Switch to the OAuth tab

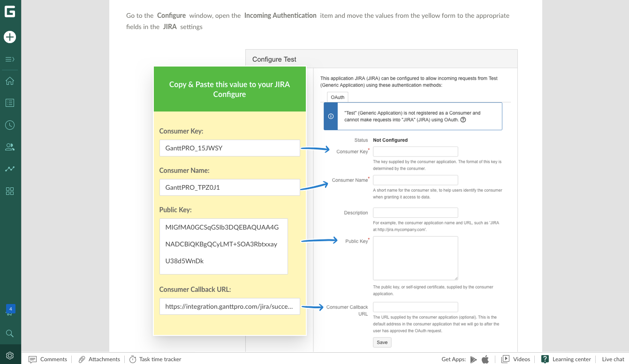coord(337,97)
